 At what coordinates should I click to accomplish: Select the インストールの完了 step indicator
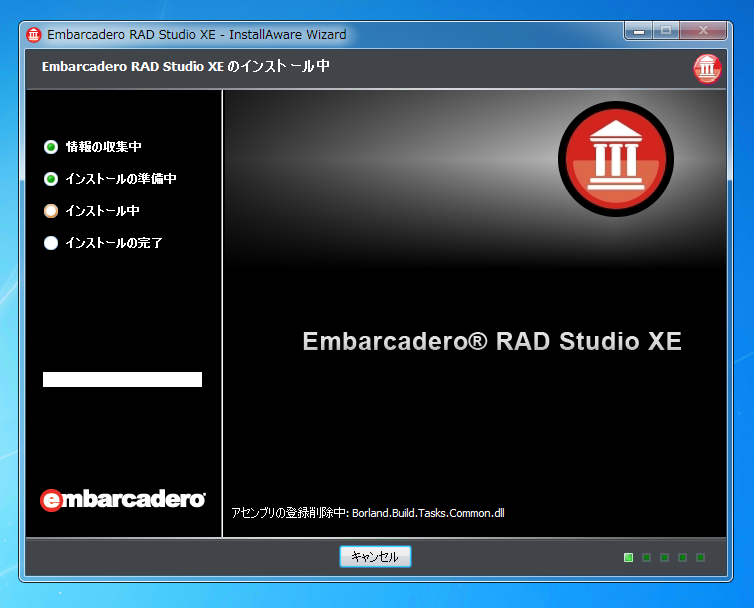51,243
